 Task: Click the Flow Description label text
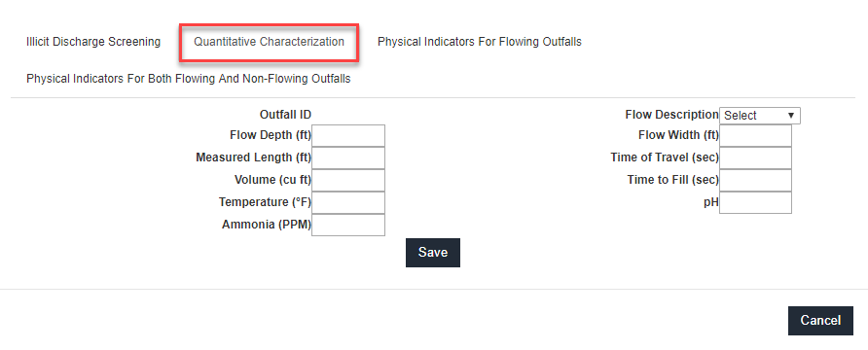672,115
